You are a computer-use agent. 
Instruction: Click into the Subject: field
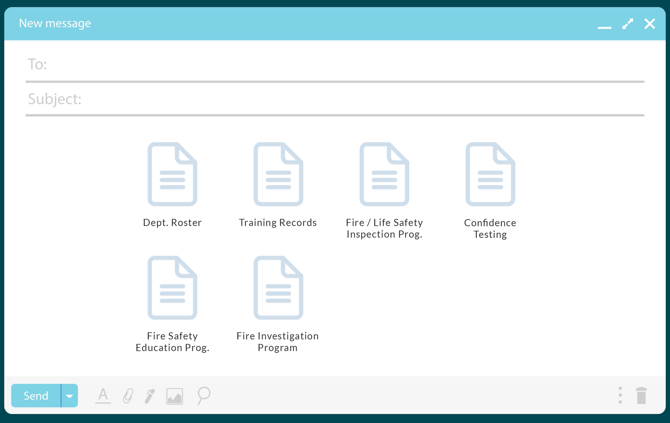(335, 99)
